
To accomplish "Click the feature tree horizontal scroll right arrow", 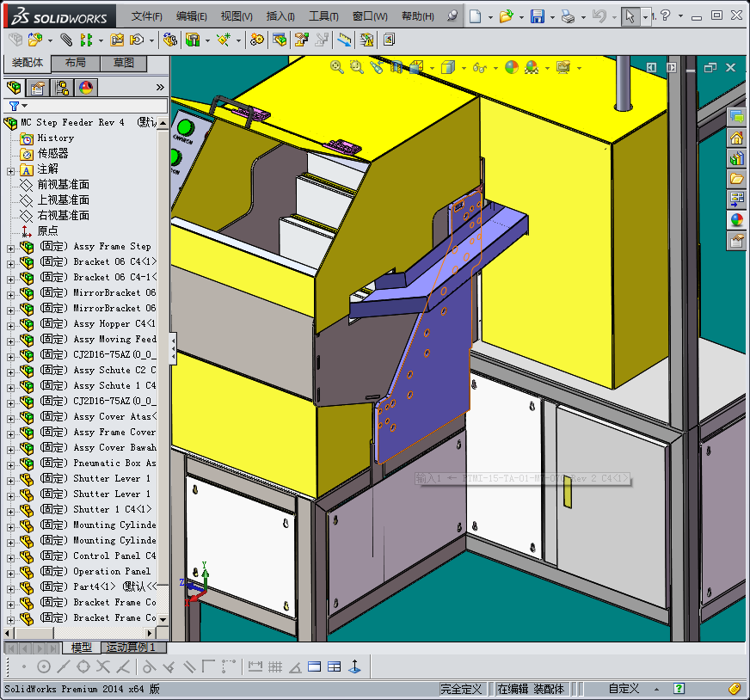I will click(x=150, y=634).
